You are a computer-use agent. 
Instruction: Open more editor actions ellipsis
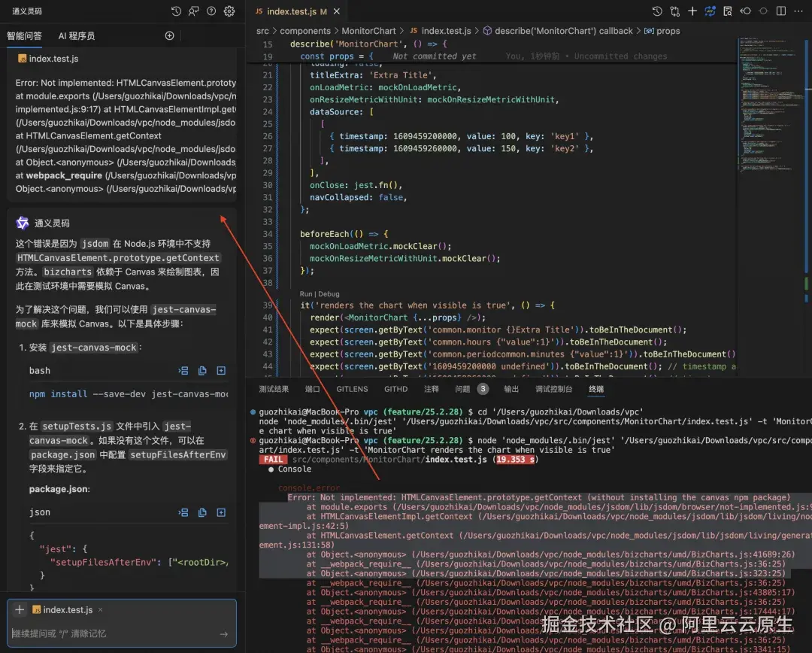(x=798, y=11)
